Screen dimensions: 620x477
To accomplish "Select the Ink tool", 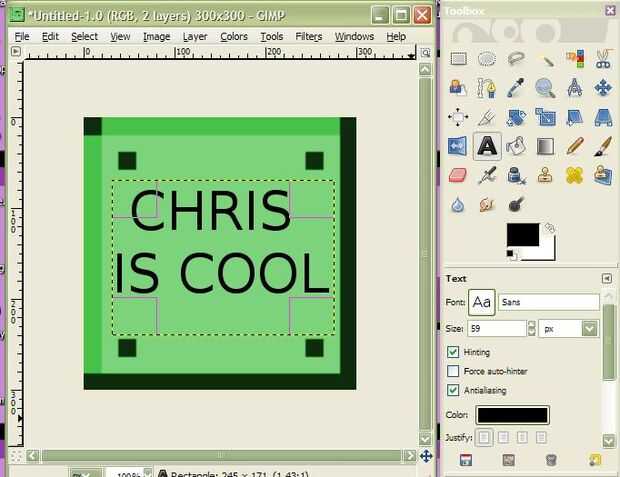I will [x=516, y=175].
